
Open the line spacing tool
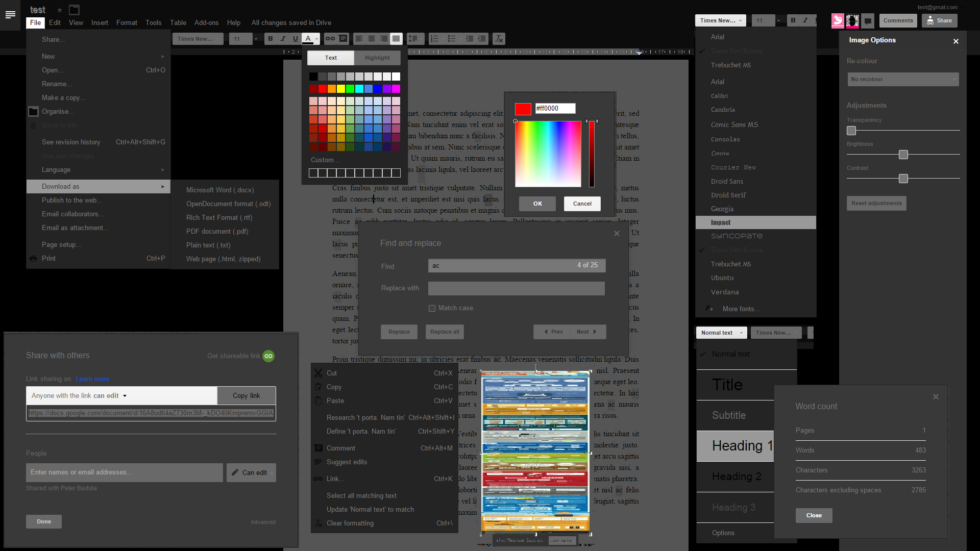(413, 39)
